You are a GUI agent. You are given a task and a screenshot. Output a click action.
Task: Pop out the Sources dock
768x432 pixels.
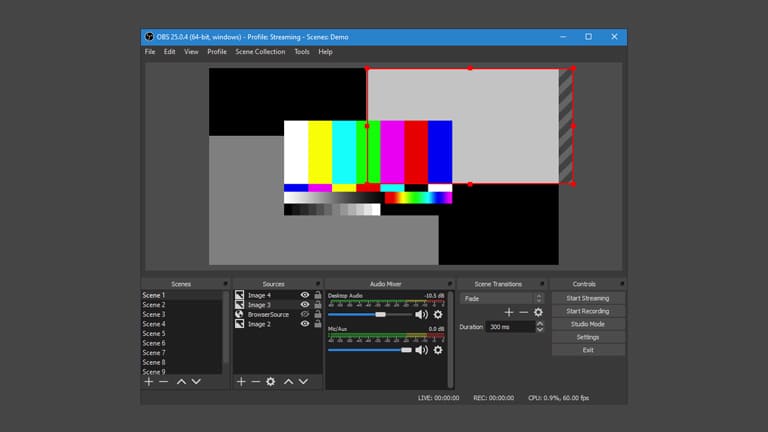(317, 284)
